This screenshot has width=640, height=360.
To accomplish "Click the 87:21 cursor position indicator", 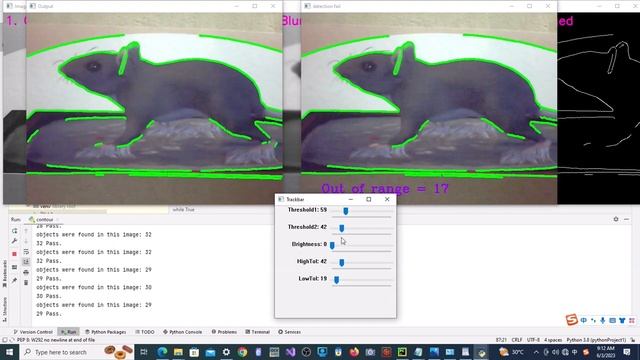I will (x=501, y=340).
